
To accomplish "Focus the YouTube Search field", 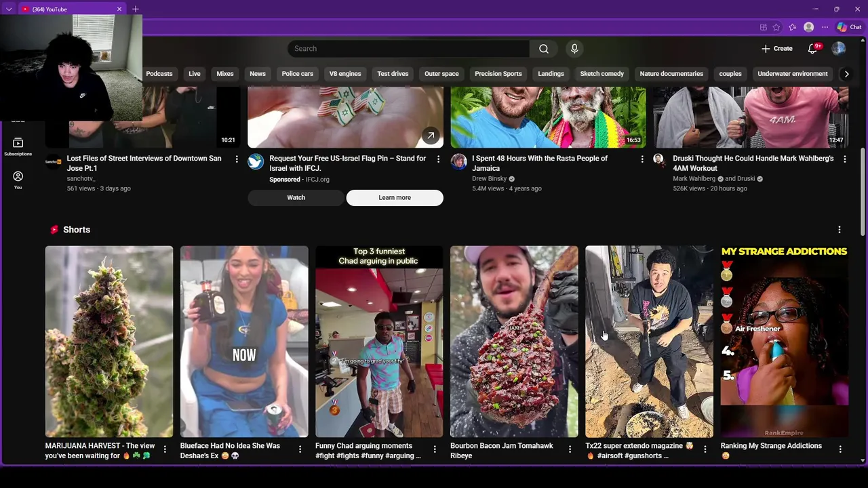I will pyautogui.click(x=409, y=49).
